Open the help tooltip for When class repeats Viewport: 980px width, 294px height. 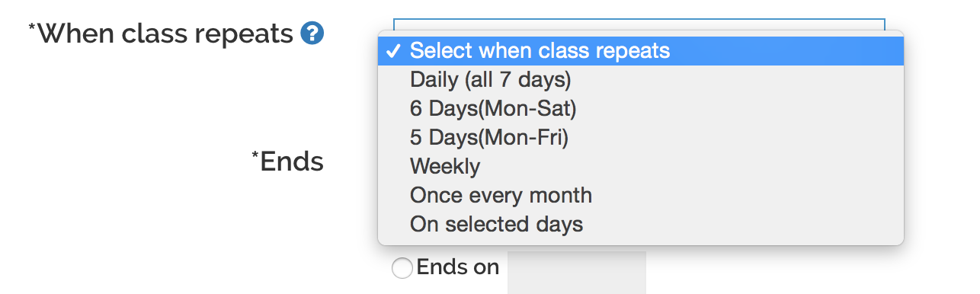point(312,34)
